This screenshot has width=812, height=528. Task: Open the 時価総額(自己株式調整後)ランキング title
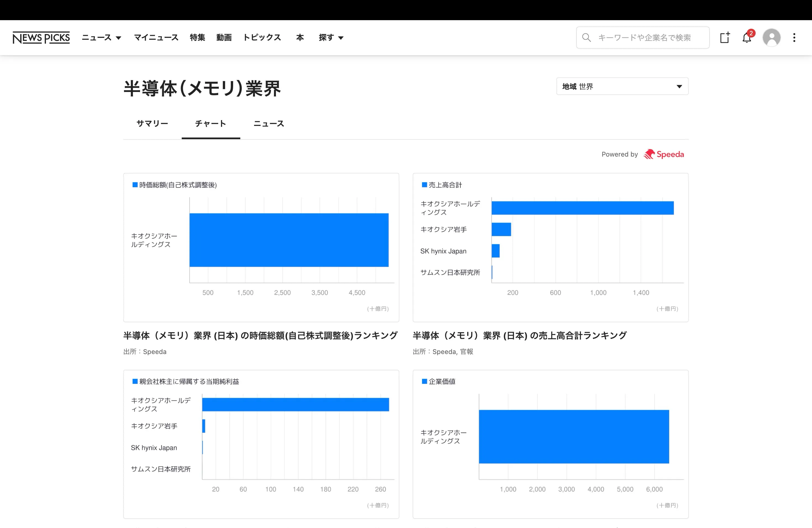260,336
